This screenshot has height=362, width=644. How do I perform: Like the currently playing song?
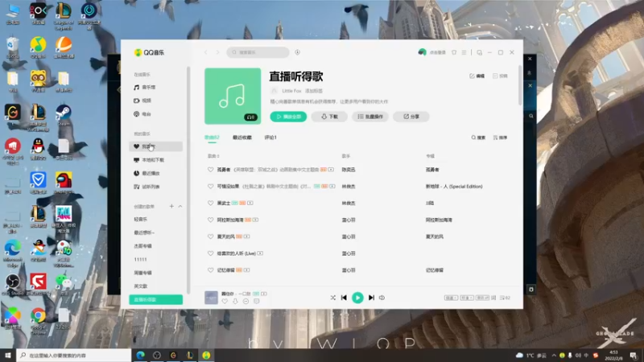(225, 301)
